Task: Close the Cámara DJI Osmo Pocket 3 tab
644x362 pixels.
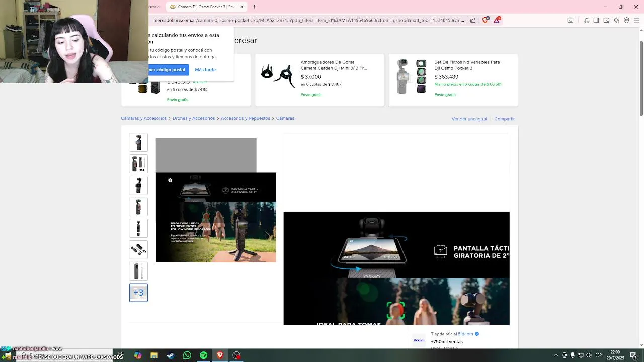Action: (x=242, y=7)
